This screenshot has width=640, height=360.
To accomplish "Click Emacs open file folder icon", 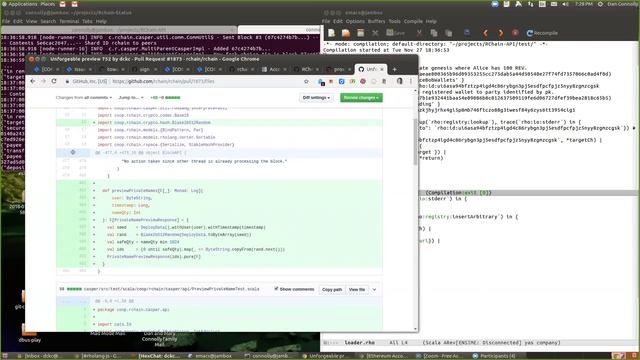I will coord(346,33).
